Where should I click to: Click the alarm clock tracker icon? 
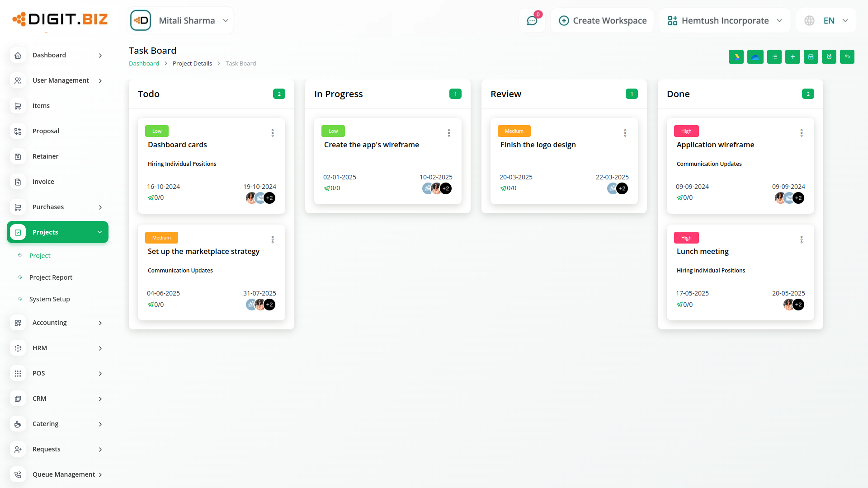pyautogui.click(x=829, y=57)
